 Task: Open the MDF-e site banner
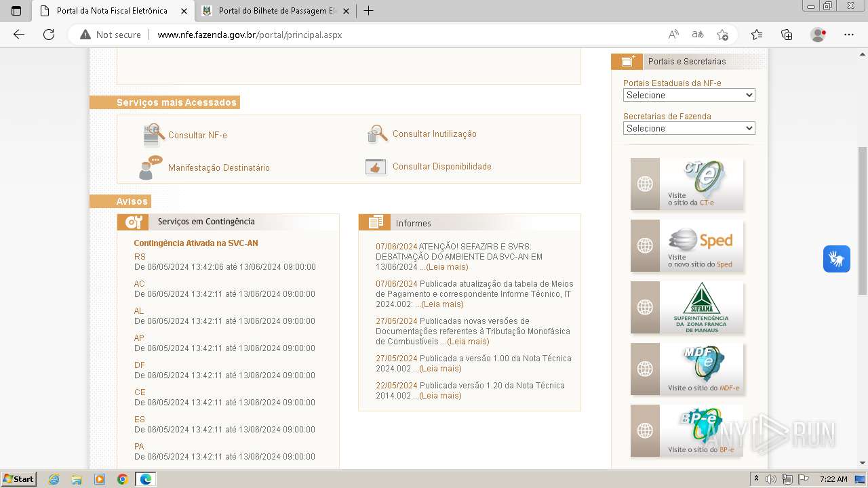[x=687, y=369]
